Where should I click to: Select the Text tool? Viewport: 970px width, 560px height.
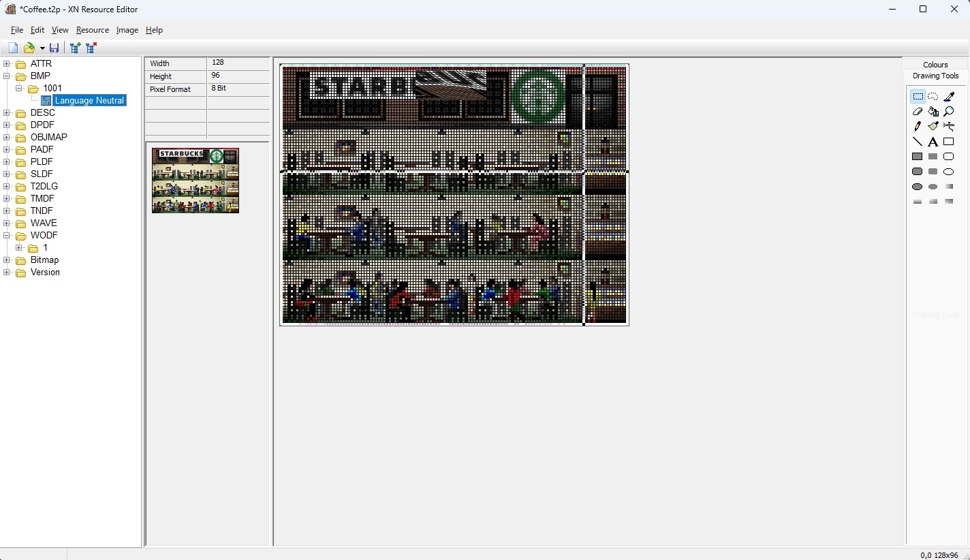click(933, 142)
